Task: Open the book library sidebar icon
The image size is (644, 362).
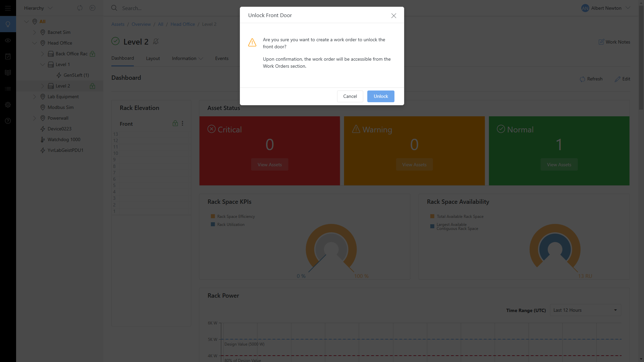Action: (x=8, y=72)
